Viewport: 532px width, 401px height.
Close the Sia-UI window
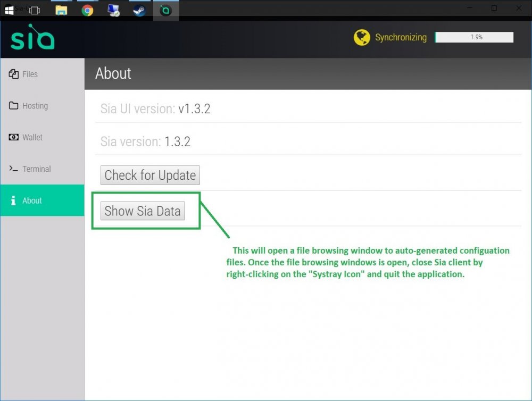pyautogui.click(x=519, y=8)
